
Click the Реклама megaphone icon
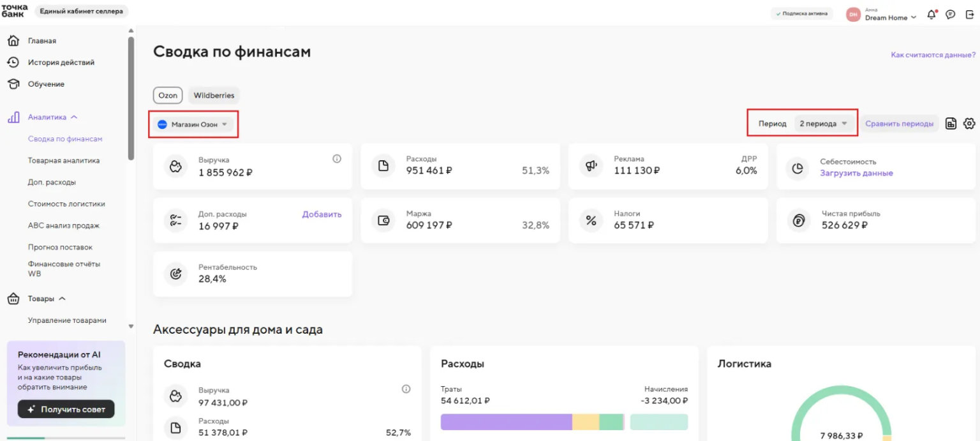click(x=591, y=167)
